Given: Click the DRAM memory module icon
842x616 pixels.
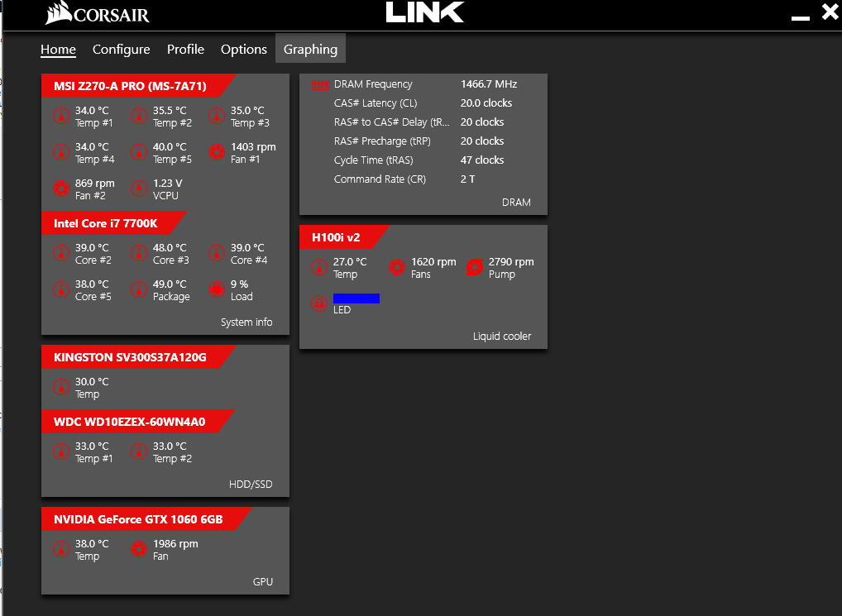Looking at the screenshot, I should [x=320, y=85].
